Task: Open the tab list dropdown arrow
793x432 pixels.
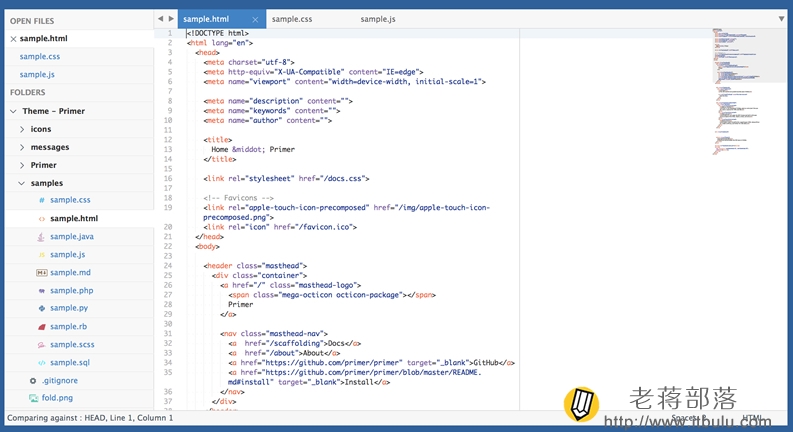Action: [x=781, y=19]
